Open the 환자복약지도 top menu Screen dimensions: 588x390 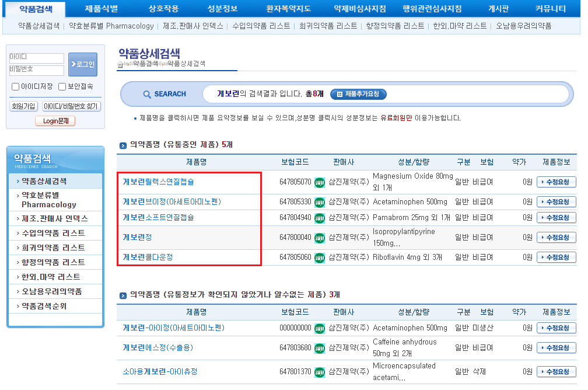click(288, 9)
